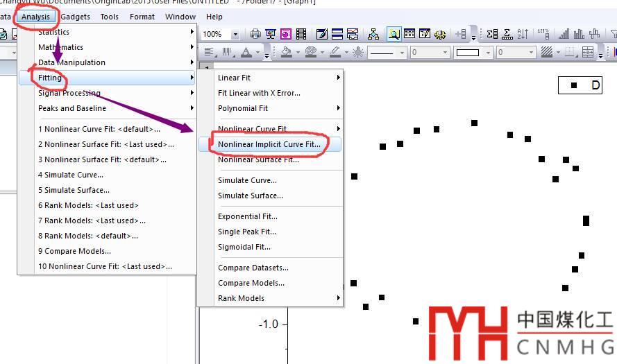The height and width of the screenshot is (364, 617).
Task: Click the text alignment format icon
Action: tap(209, 52)
